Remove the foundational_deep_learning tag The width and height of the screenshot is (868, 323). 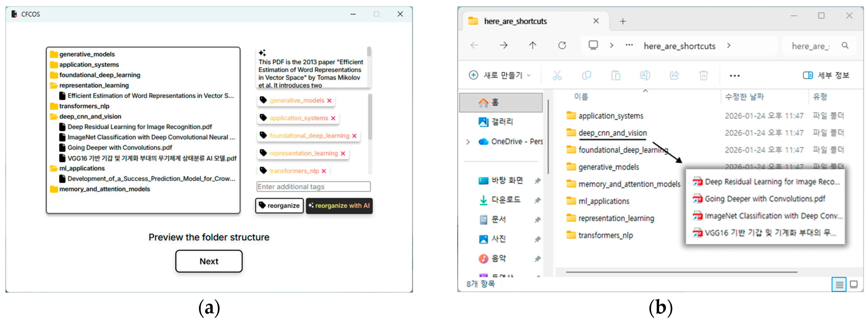point(354,136)
